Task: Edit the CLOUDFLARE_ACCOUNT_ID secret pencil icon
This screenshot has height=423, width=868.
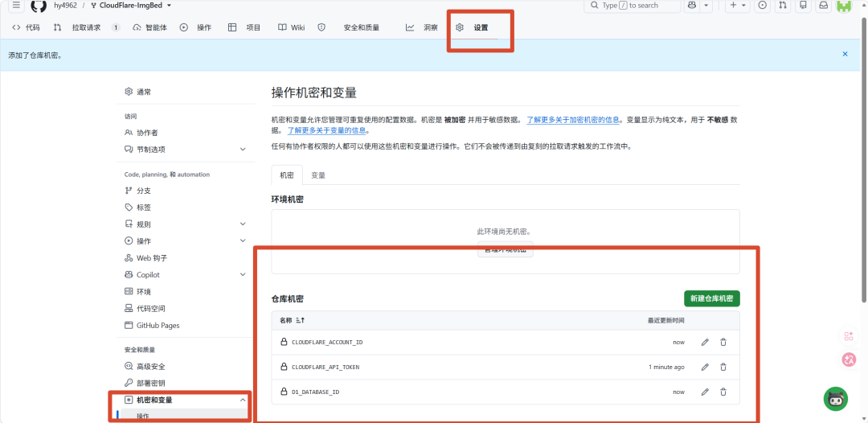Action: tap(705, 342)
